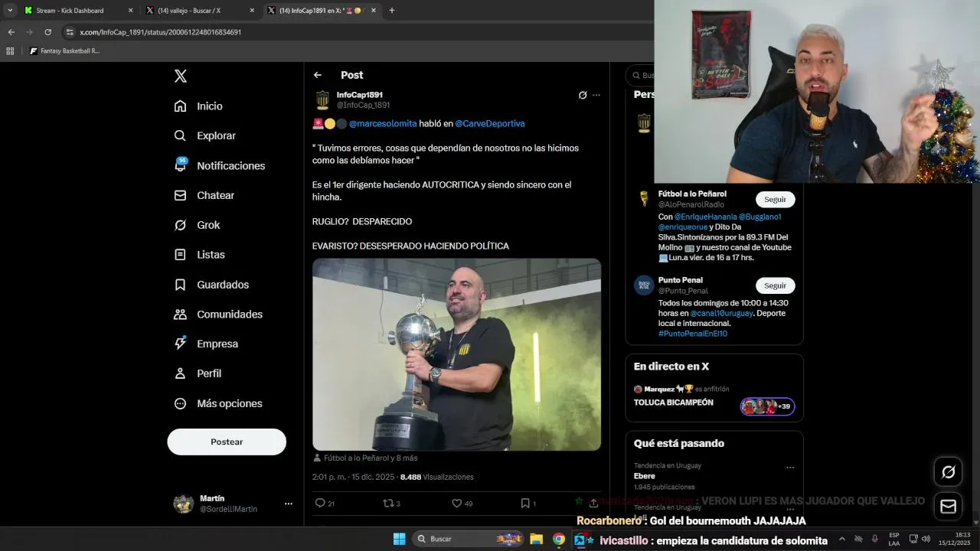Click InfoCap1891 profile avatar in post
Screen dimensions: 980x551
pyautogui.click(x=322, y=100)
